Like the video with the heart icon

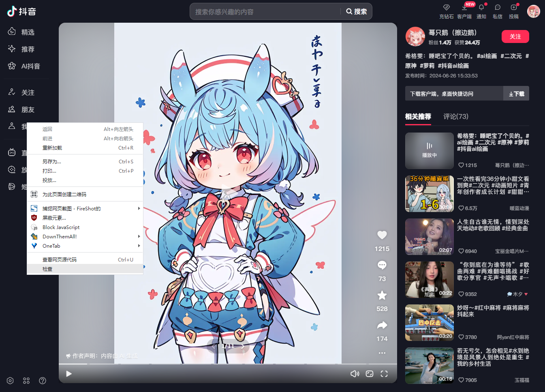click(382, 235)
